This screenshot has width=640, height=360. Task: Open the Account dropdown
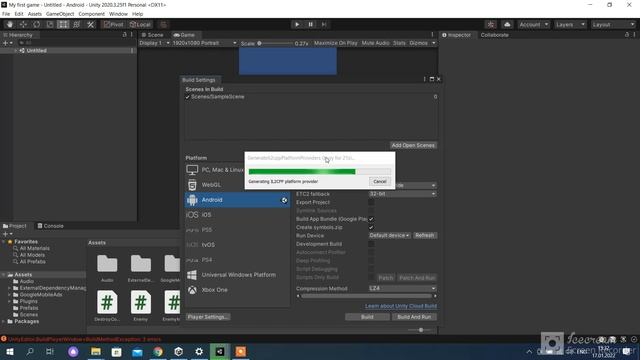(533, 24)
